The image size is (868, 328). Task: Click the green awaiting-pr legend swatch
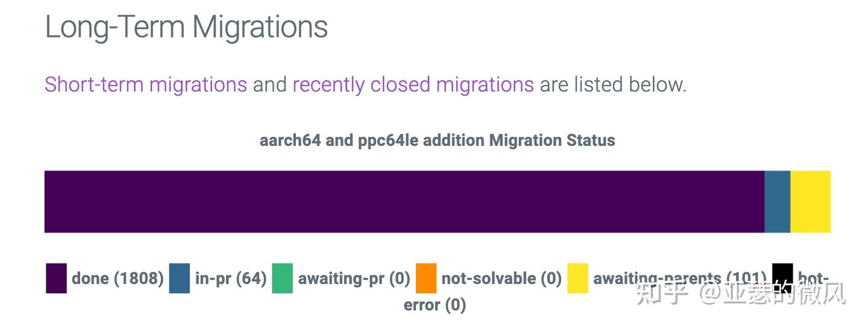click(282, 279)
